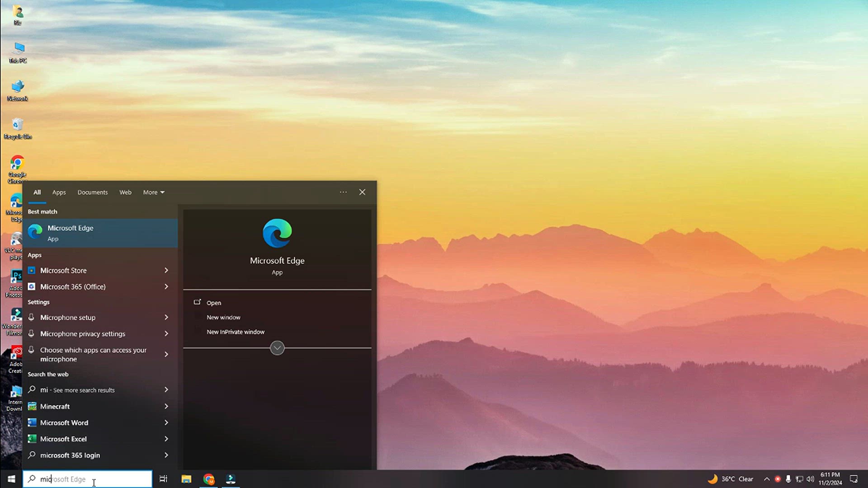Click the red recording tray icon
The width and height of the screenshot is (868, 488).
pos(778,479)
